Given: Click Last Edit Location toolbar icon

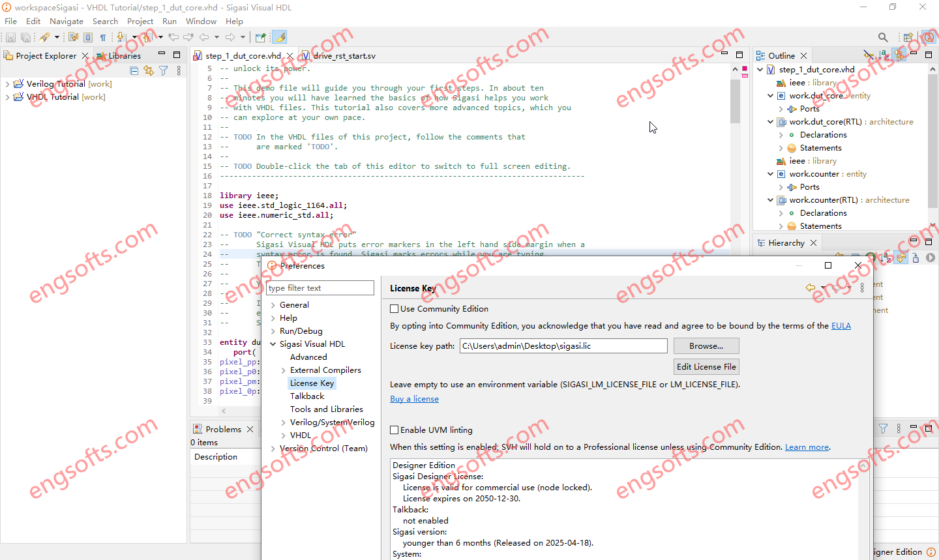Looking at the screenshot, I should (173, 37).
